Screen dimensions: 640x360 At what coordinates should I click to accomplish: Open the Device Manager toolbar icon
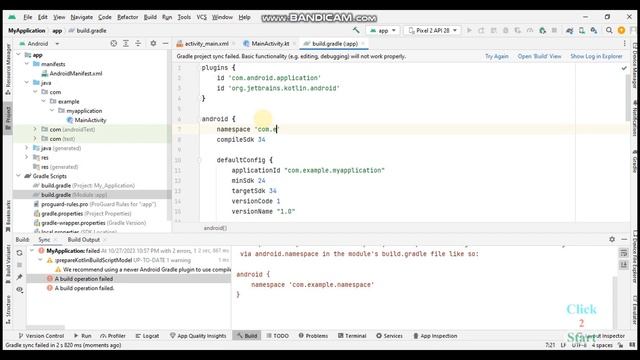(582, 30)
